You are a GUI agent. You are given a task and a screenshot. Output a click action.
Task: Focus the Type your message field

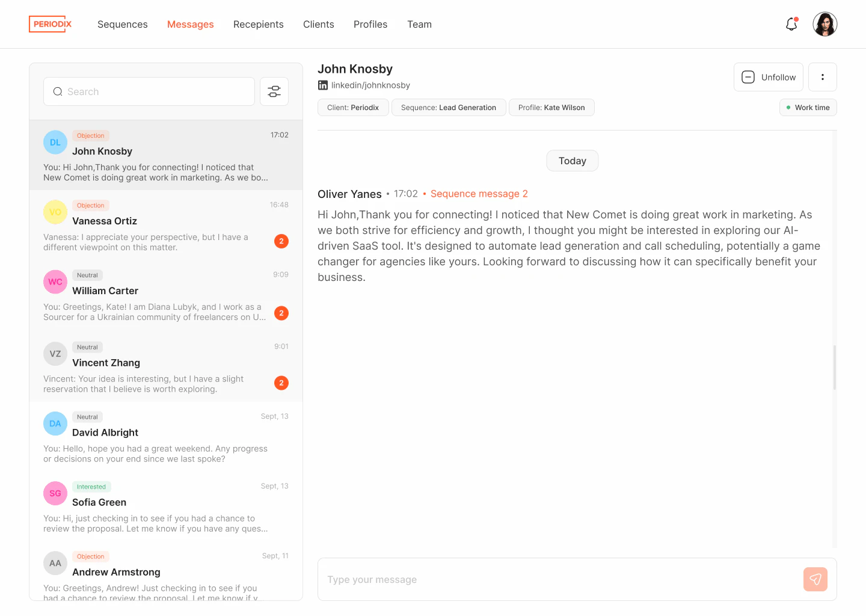click(559, 579)
